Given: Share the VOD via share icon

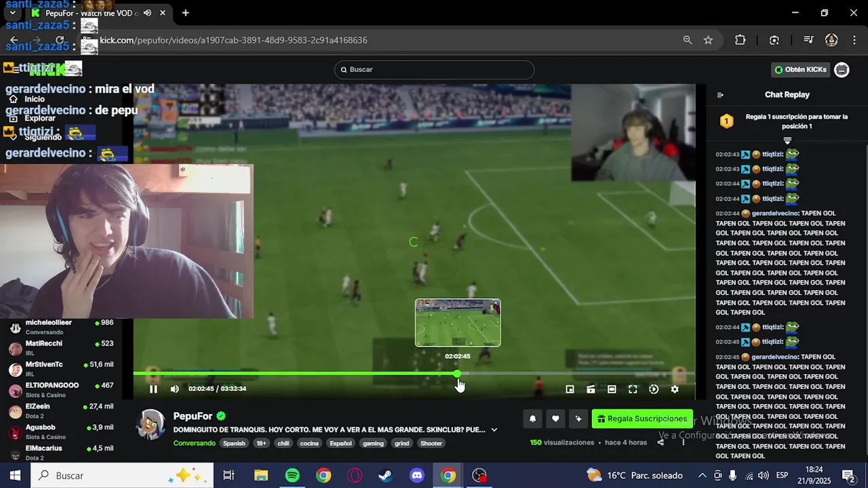Looking at the screenshot, I should [x=660, y=443].
